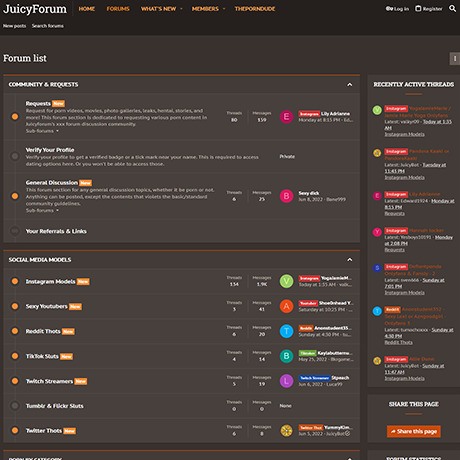Expand the What's New dropdown arrow
The image size is (460, 460).
[181, 9]
